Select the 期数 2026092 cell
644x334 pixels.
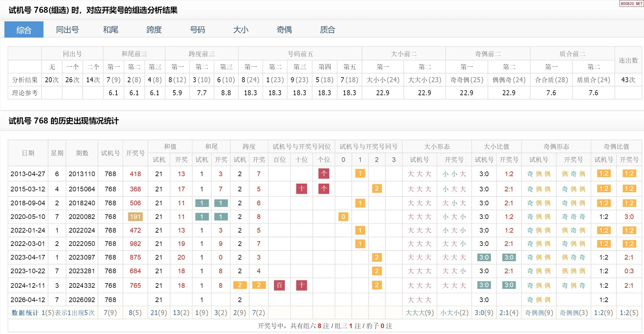(x=82, y=300)
